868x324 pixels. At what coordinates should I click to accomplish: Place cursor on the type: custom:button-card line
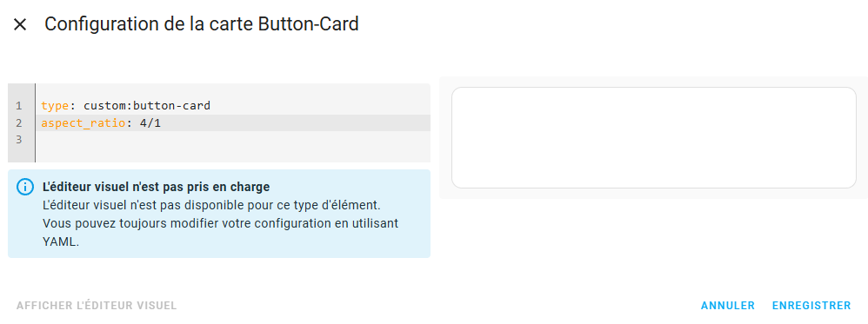click(x=232, y=106)
